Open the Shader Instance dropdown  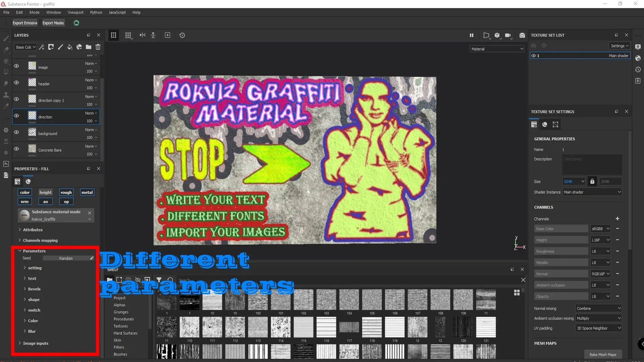592,192
